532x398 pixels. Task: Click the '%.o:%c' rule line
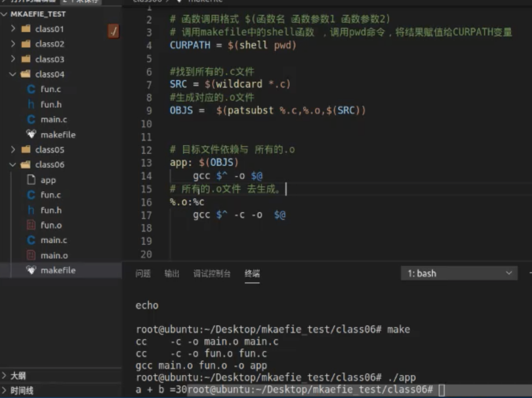[187, 202]
